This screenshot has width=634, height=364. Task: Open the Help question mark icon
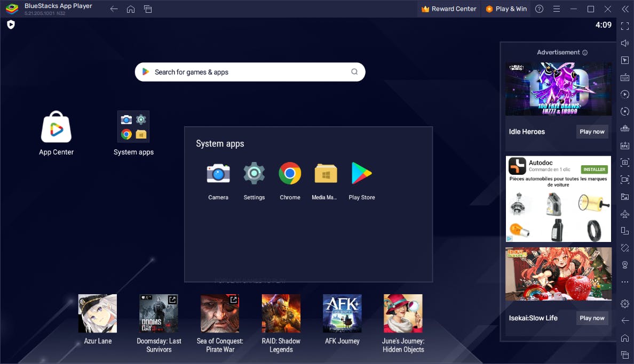pos(539,9)
